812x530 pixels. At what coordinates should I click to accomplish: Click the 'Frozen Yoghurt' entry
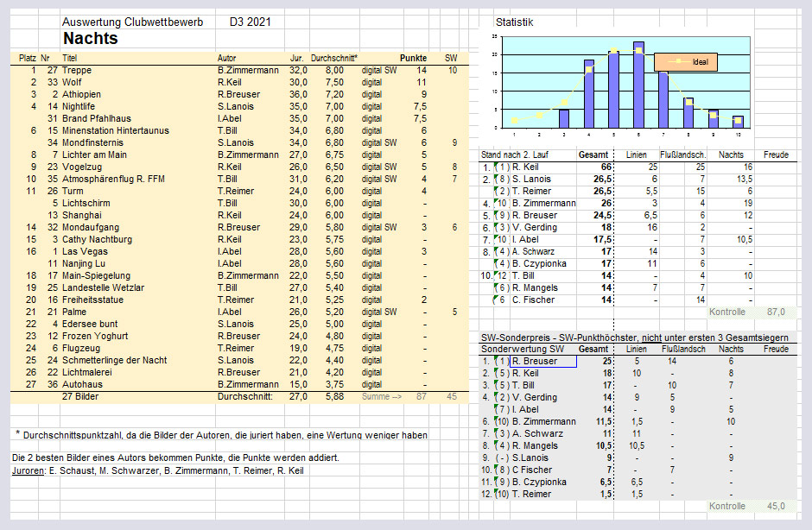(x=95, y=336)
